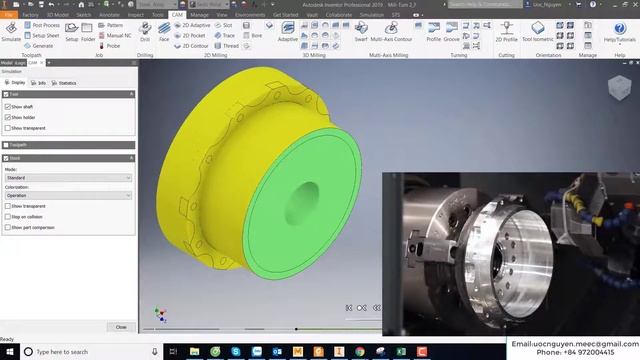Enable Show transparent under Stock section
Viewport: 640px width, 360px height.
(7, 206)
